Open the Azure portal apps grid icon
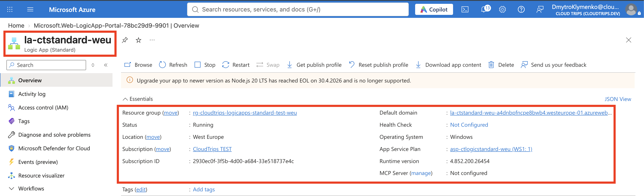 [10, 10]
